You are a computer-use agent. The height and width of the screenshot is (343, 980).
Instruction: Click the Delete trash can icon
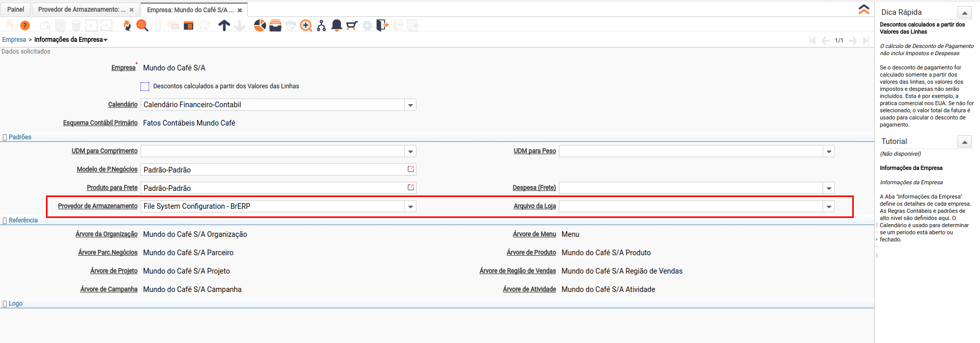(x=76, y=26)
